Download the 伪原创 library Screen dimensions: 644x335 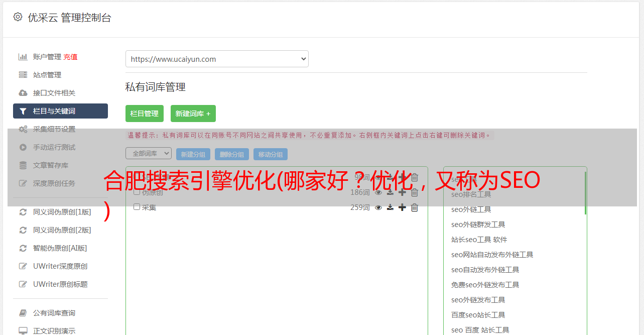390,192
